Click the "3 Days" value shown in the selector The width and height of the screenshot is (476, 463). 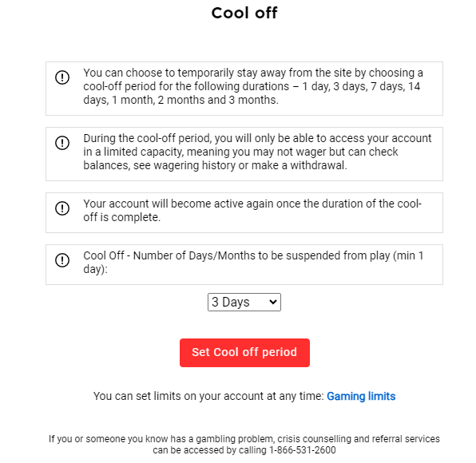230,302
